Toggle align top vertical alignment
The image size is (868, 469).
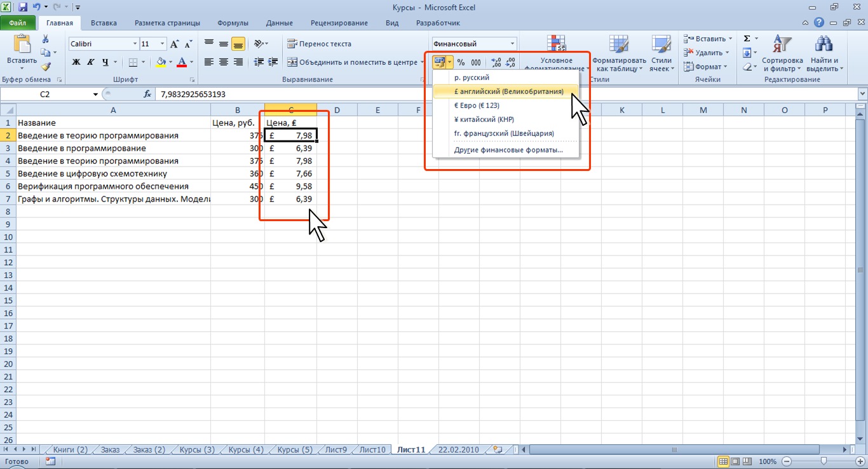click(209, 44)
